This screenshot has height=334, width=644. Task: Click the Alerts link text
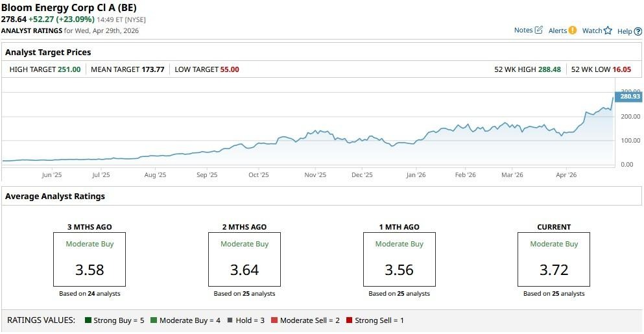coord(557,31)
